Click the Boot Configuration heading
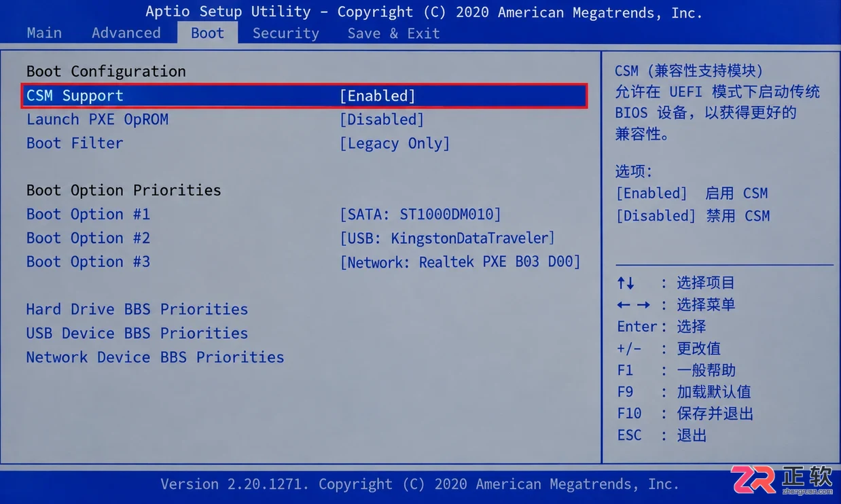The width and height of the screenshot is (841, 504). (x=106, y=71)
